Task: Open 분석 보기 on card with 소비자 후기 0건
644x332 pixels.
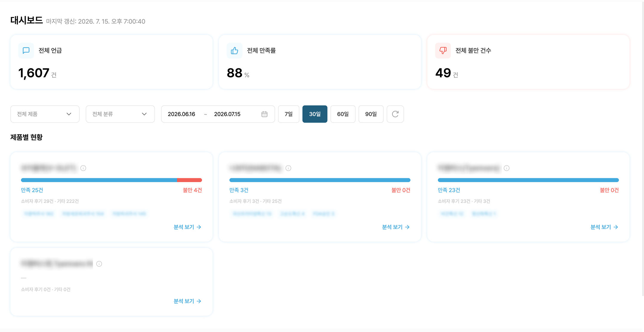Action: tap(188, 301)
